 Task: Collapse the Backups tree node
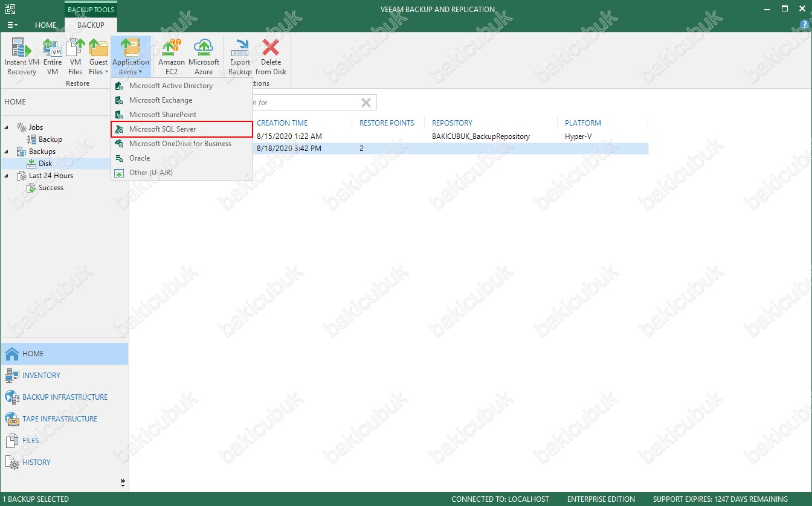click(7, 152)
